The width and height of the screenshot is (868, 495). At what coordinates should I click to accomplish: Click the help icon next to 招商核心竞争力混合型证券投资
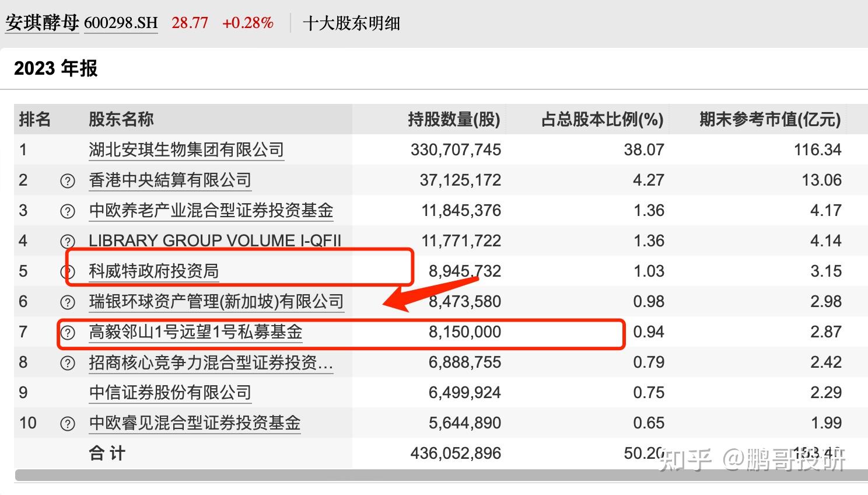pos(68,362)
